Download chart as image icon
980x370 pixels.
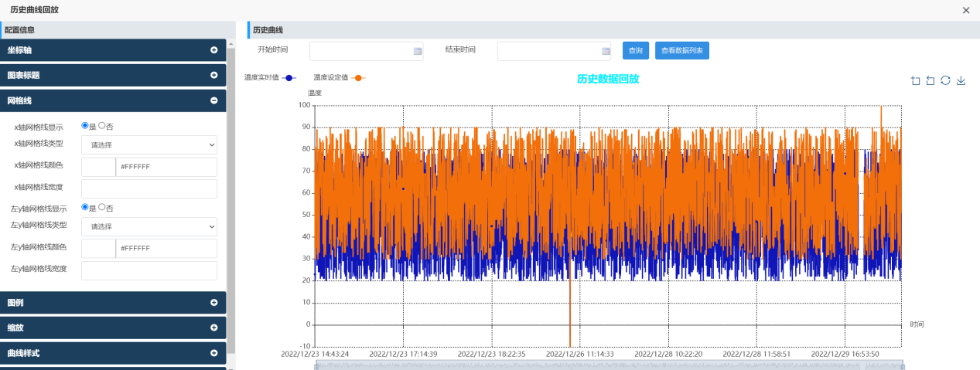pyautogui.click(x=961, y=80)
